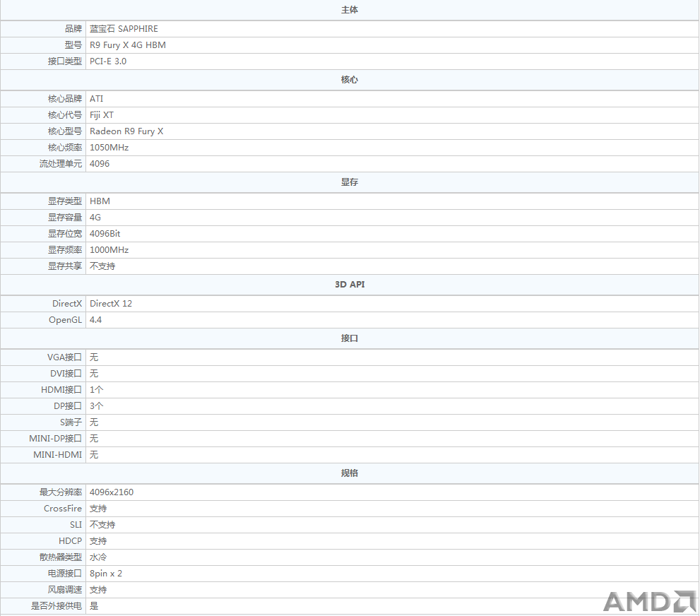Viewport: 700px width, 616px height.
Task: Click the 散热器类型 row label
Action: coord(61,557)
